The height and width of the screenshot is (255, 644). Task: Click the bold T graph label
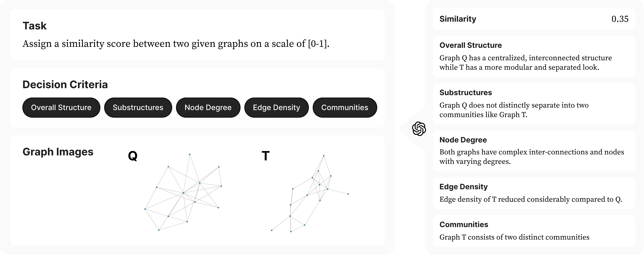pyautogui.click(x=266, y=156)
